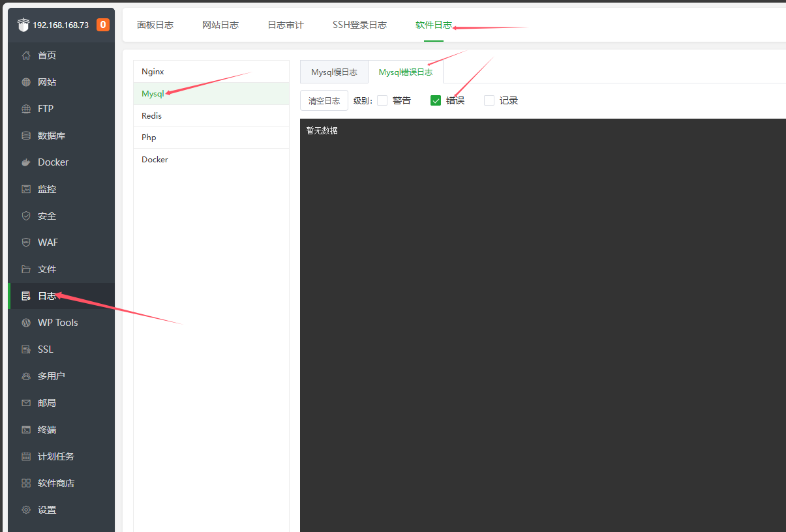Select Nginx in the software list
The width and height of the screenshot is (786, 532).
pos(211,72)
